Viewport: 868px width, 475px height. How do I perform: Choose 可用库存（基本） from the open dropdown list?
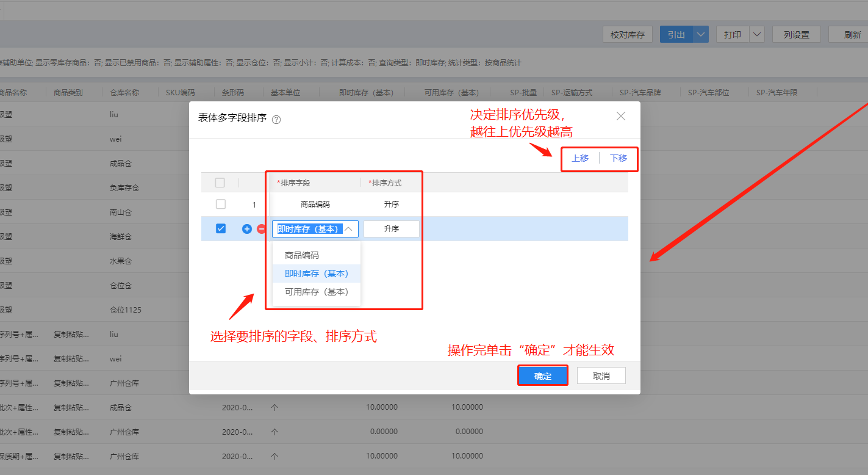coord(317,292)
